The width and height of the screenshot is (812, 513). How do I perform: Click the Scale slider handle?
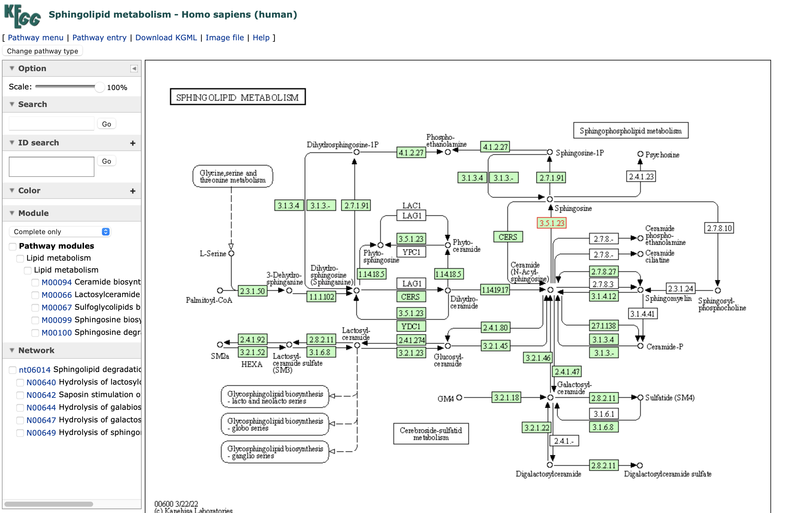pyautogui.click(x=99, y=87)
